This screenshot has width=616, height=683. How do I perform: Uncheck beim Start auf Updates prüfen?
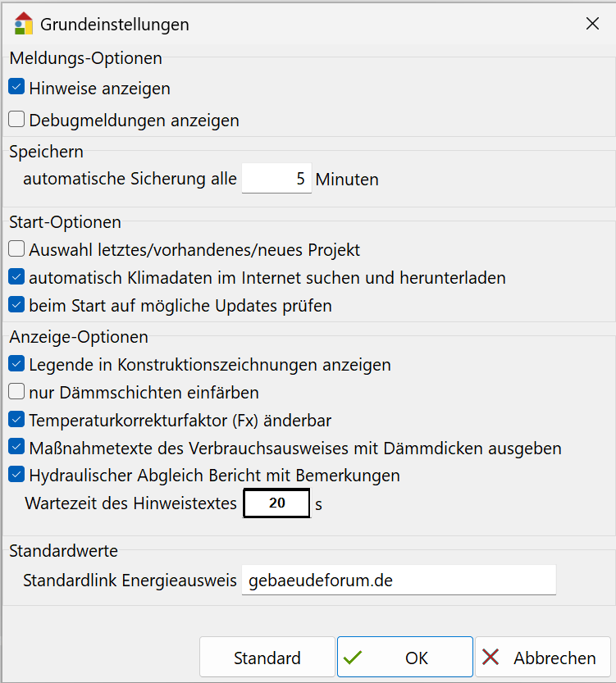(x=16, y=306)
